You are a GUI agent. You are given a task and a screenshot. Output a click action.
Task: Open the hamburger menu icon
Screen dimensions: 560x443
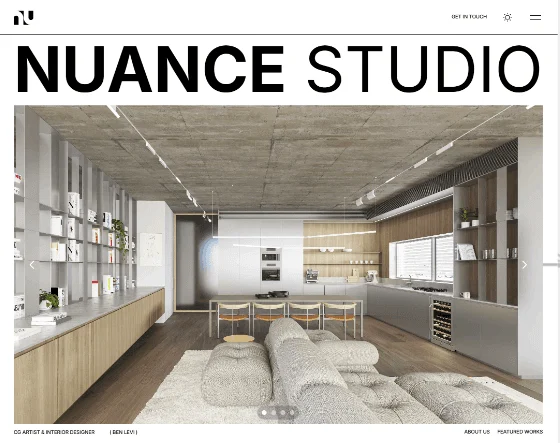tap(535, 17)
